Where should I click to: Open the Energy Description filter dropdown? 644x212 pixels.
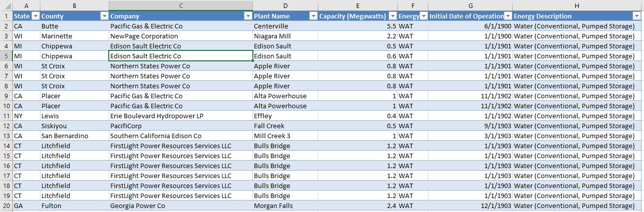[636, 16]
